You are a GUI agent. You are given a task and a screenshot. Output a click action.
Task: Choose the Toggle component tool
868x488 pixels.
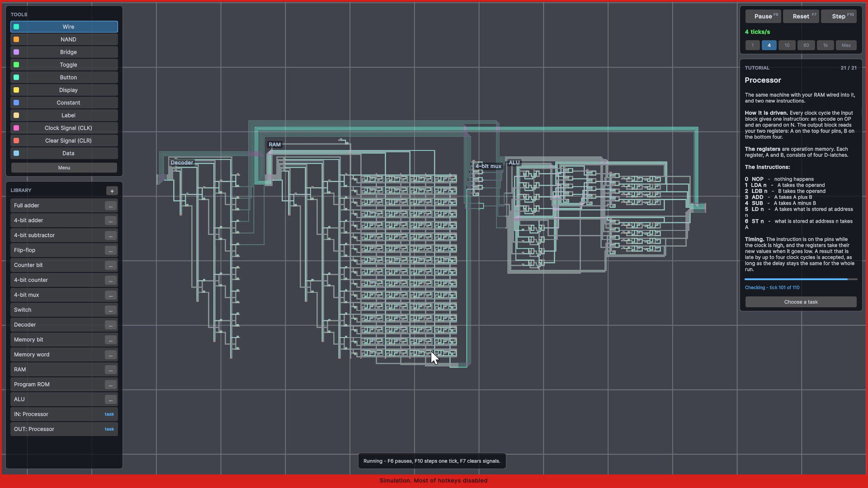pyautogui.click(x=64, y=65)
